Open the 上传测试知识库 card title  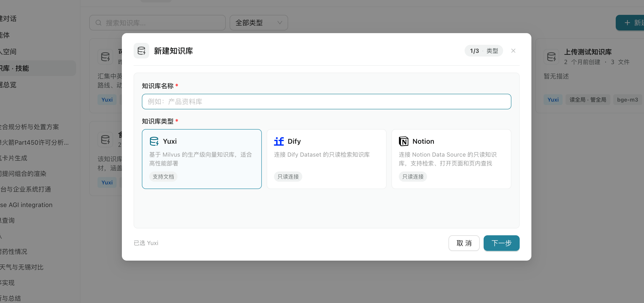point(588,52)
